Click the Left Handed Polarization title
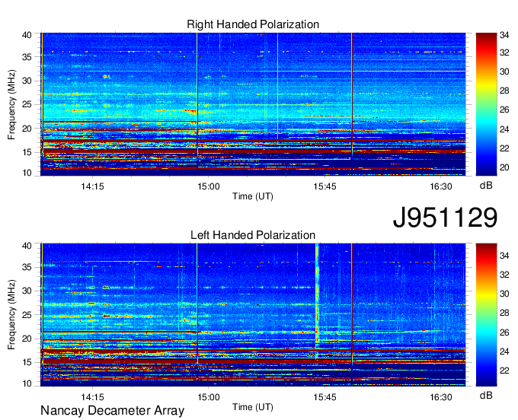 pos(253,235)
